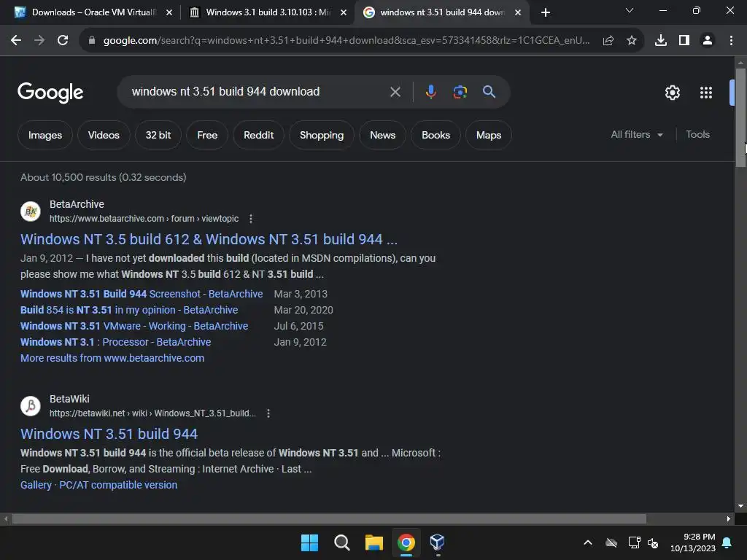The width and height of the screenshot is (747, 560).
Task: Submit search with the magnifier icon
Action: [x=489, y=92]
